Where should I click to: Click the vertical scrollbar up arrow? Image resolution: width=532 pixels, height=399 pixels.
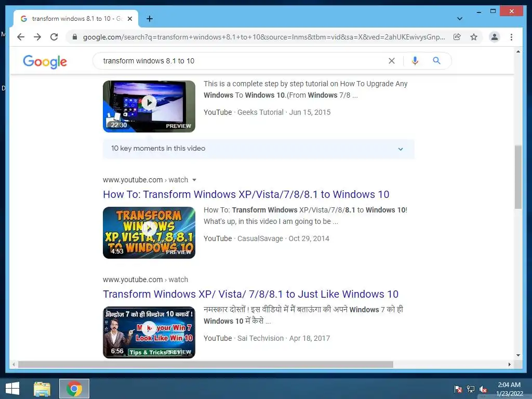pos(518,51)
